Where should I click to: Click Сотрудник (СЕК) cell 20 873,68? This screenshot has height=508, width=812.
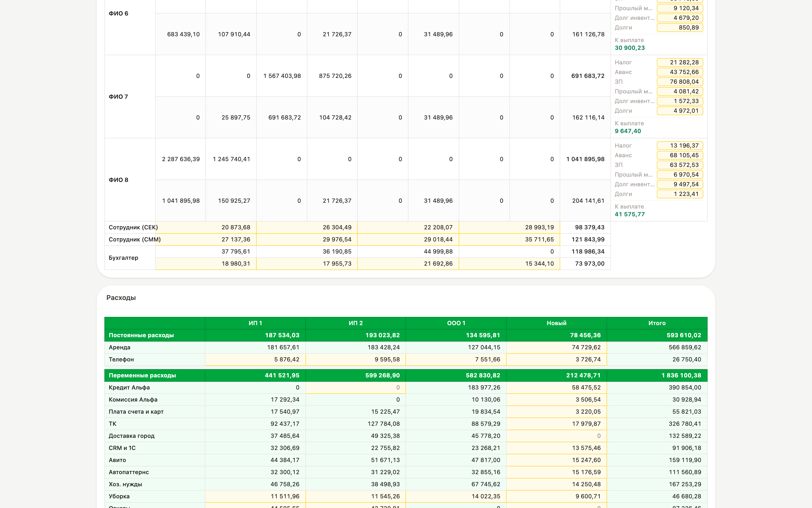click(x=206, y=227)
